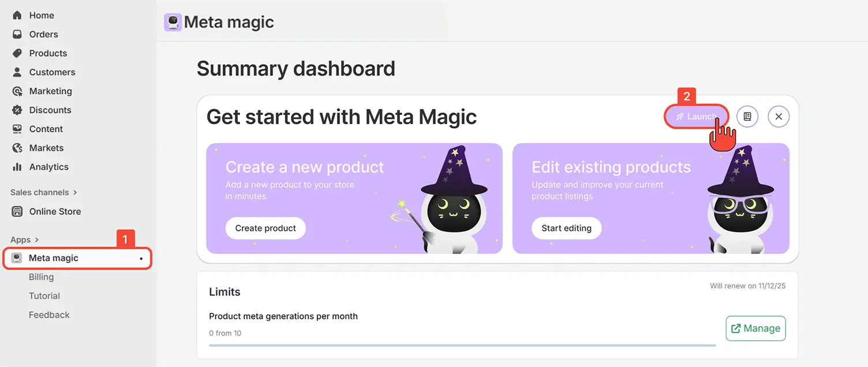This screenshot has height=367, width=868.
Task: Click Manage next to the Limits section
Action: [x=755, y=328]
